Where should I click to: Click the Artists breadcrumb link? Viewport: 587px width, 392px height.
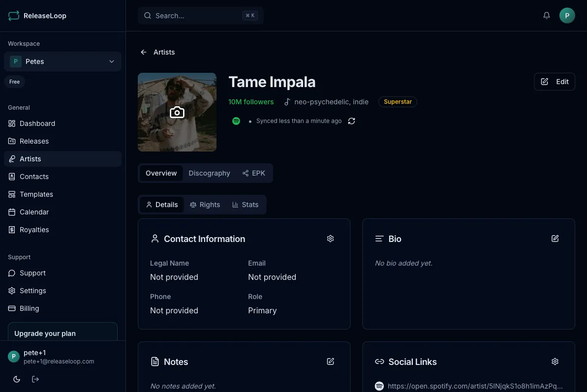coord(164,52)
